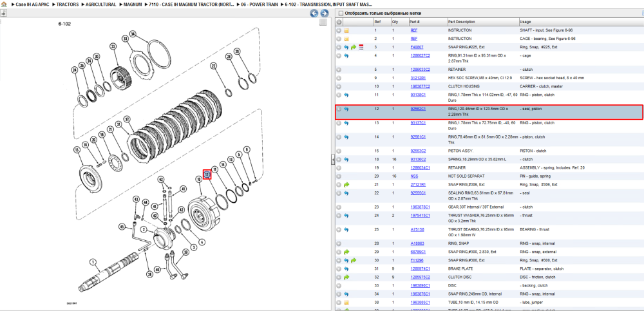The width and height of the screenshot is (644, 311).
Task: Click 'CLUTCH DISC' description cell
Action: (x=459, y=278)
